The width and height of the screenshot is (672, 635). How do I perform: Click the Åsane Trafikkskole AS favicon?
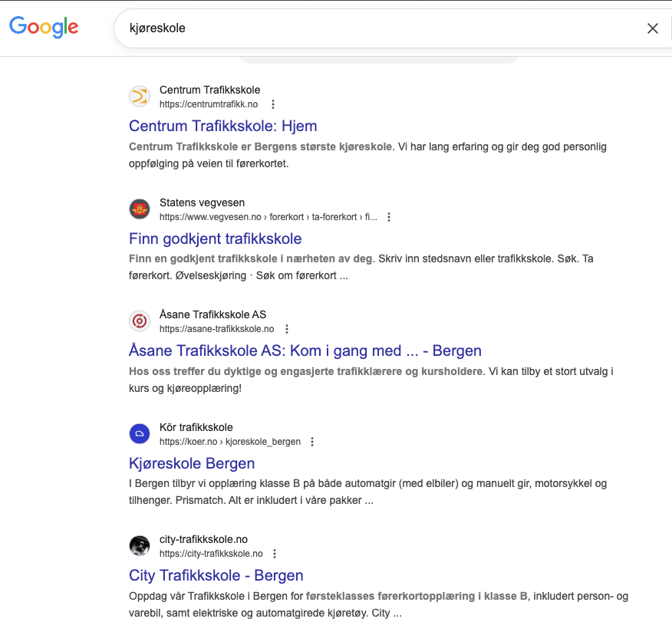point(140,321)
